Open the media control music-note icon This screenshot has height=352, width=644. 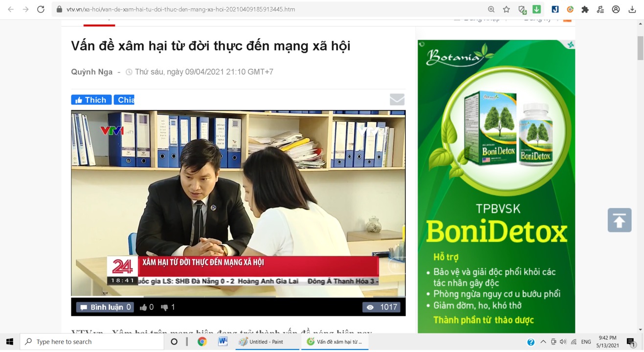pyautogui.click(x=600, y=9)
